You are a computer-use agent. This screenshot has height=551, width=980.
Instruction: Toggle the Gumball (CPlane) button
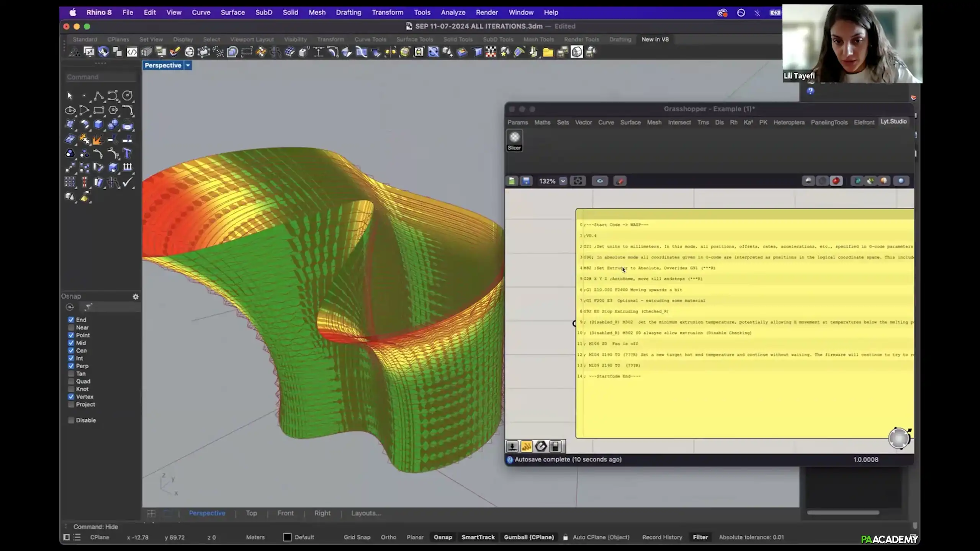pyautogui.click(x=528, y=537)
